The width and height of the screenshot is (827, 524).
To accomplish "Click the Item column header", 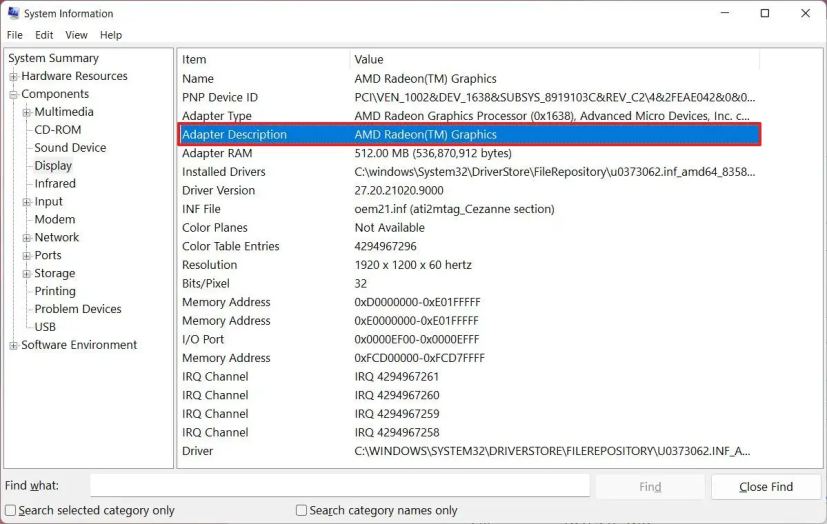I will (263, 60).
